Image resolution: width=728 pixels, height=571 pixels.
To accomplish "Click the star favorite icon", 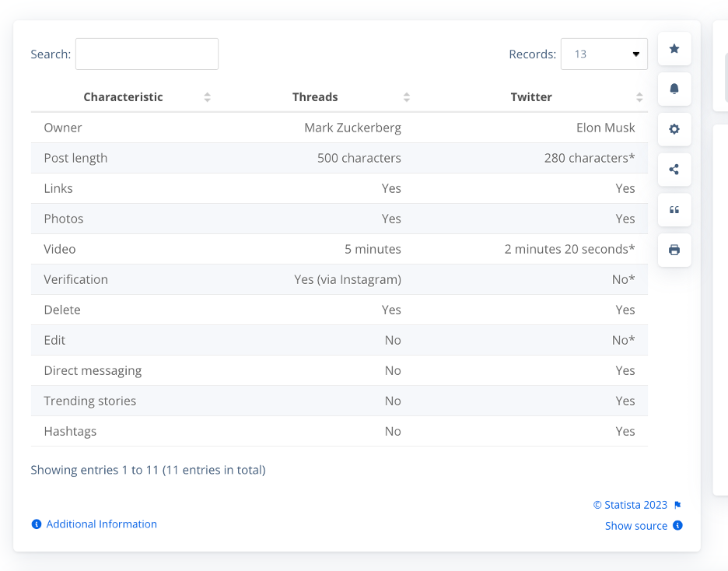I will click(674, 49).
